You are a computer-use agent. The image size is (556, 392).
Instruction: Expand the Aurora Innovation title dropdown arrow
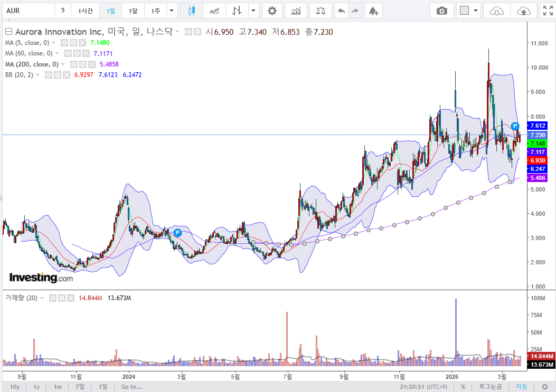click(177, 32)
